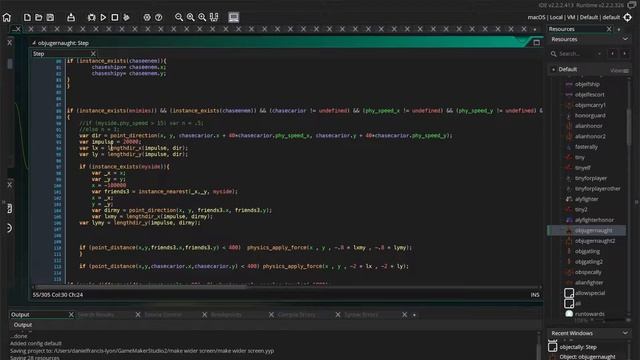This screenshot has height=360, width=640.
Task: Maximize the objjugernaught Step editor window
Action: pos(536,43)
